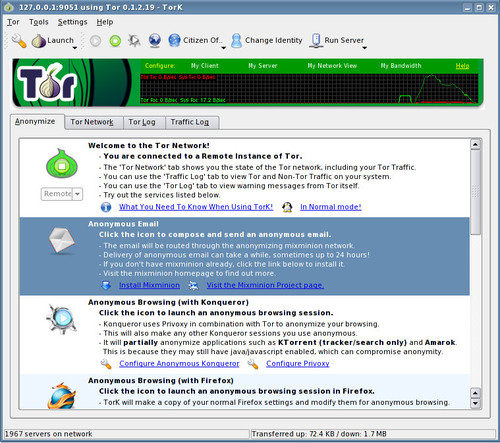Select My Bandwidth in the banner
The image size is (500, 443).
pyautogui.click(x=401, y=66)
